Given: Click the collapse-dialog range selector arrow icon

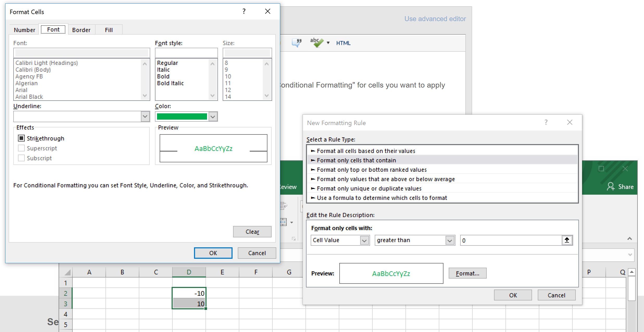Looking at the screenshot, I should point(567,240).
